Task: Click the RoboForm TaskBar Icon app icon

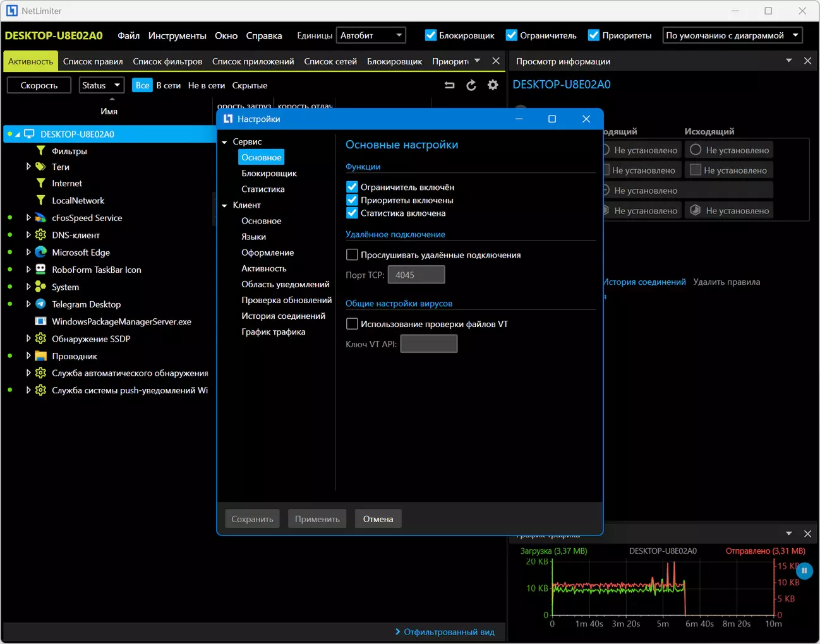Action: pos(41,270)
